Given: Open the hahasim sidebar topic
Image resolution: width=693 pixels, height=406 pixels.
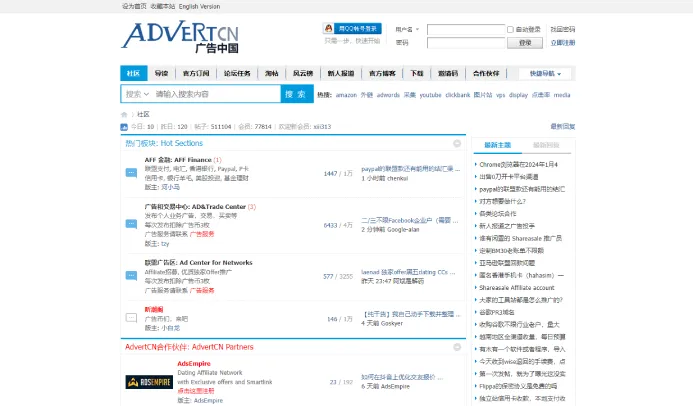Looking at the screenshot, I should (522, 275).
